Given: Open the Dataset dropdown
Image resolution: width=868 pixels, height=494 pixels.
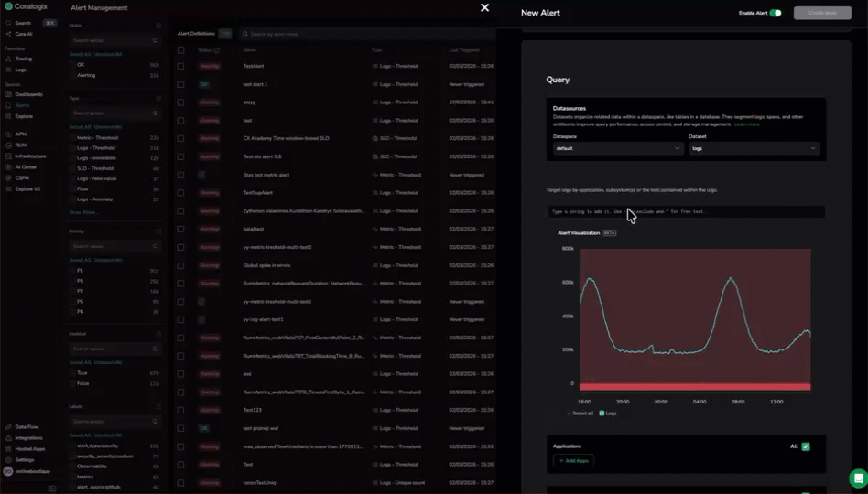Looking at the screenshot, I should (x=754, y=148).
